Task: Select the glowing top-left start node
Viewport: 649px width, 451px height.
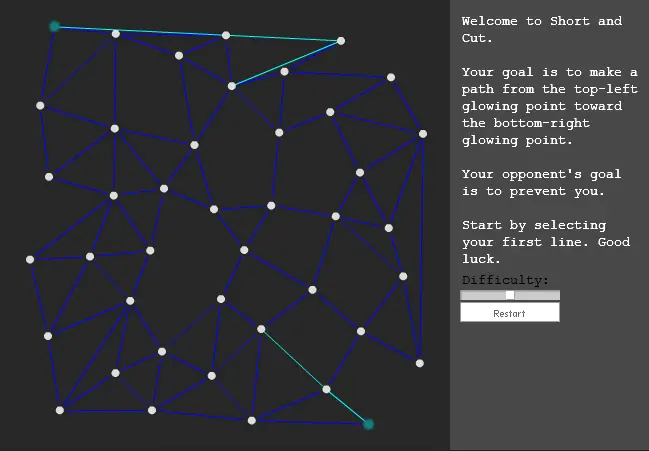Action: point(54,26)
